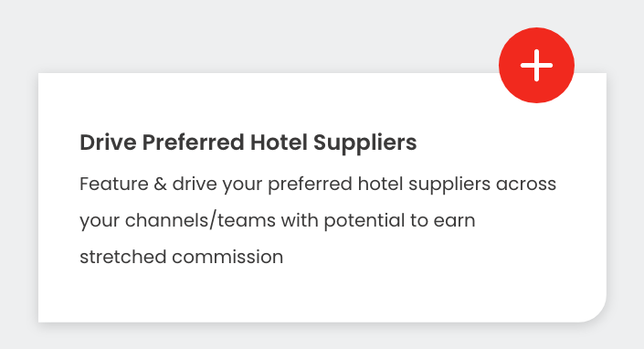The width and height of the screenshot is (644, 349).
Task: Select the 'Drive Preferred Hotel Suppliers' heading
Action: point(248,143)
